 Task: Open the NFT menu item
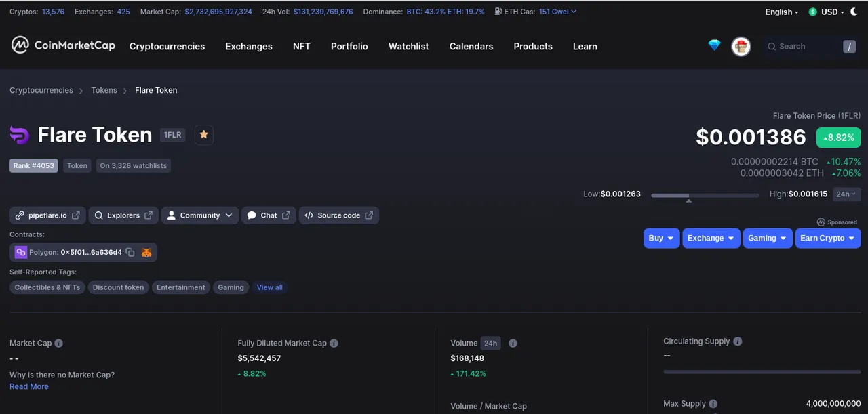pos(302,47)
